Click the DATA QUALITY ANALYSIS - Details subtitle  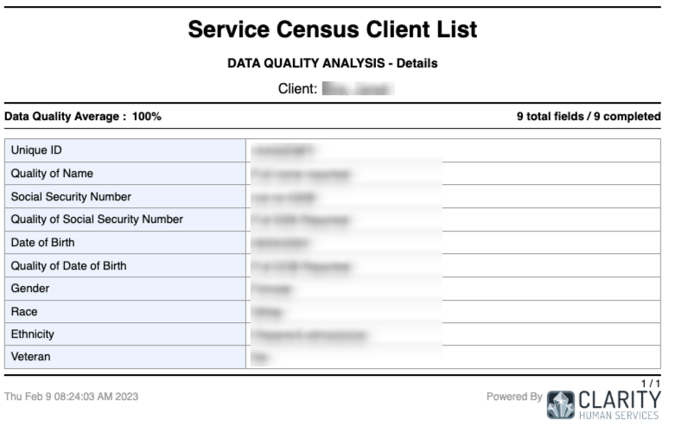332,63
